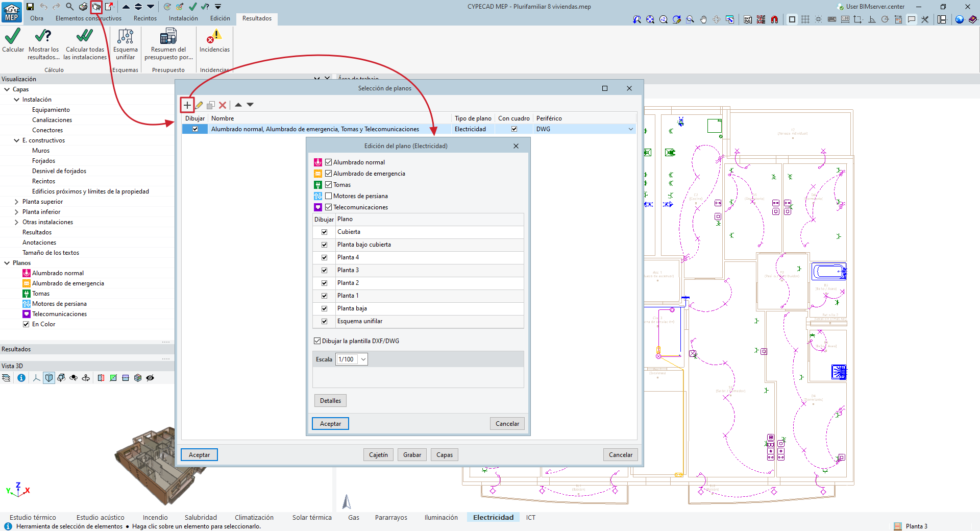This screenshot has height=531, width=980.
Task: Click the Detalles button
Action: (330, 401)
